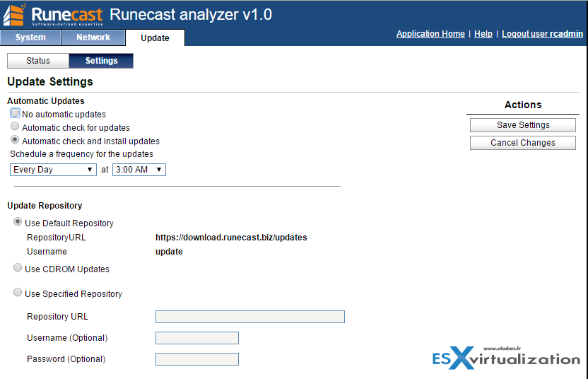The image size is (588, 379).
Task: Open the Help link
Action: [483, 34]
